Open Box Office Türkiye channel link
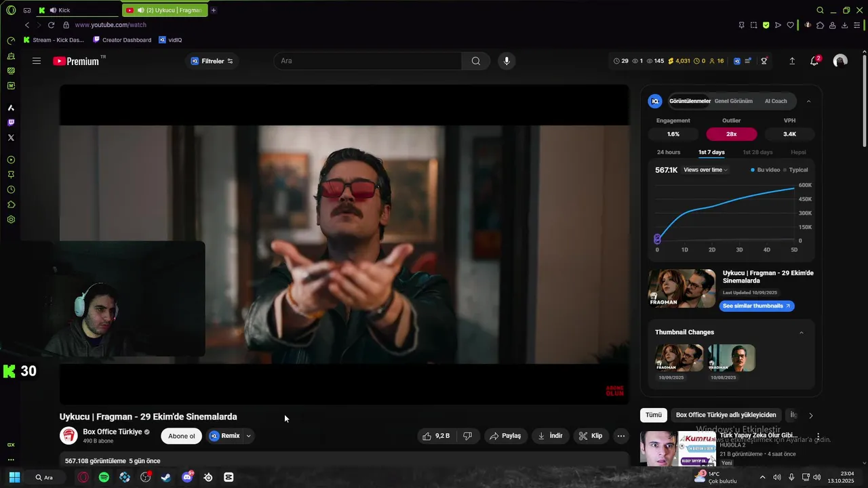The image size is (868, 488). click(112, 432)
